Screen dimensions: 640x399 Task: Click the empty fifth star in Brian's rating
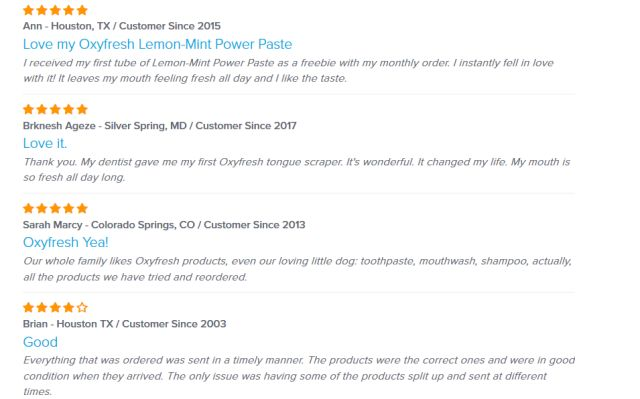click(x=82, y=307)
